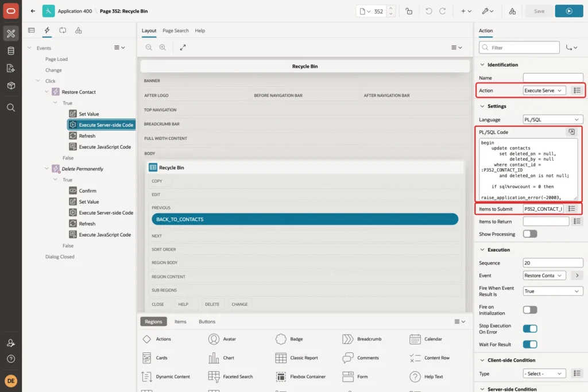Open the Event select dropdown
This screenshot has height=392, width=588.
point(544,275)
